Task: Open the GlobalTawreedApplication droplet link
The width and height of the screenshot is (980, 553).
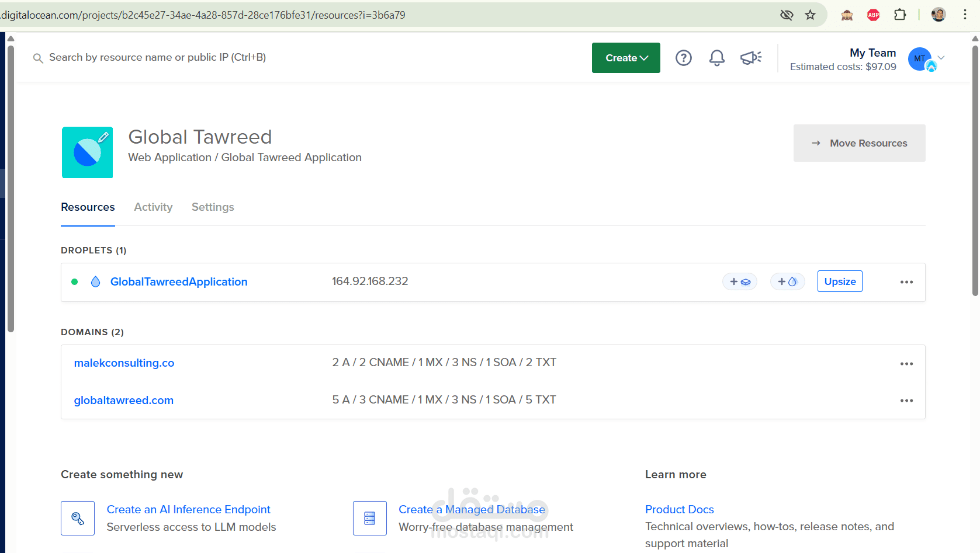Action: click(x=179, y=282)
